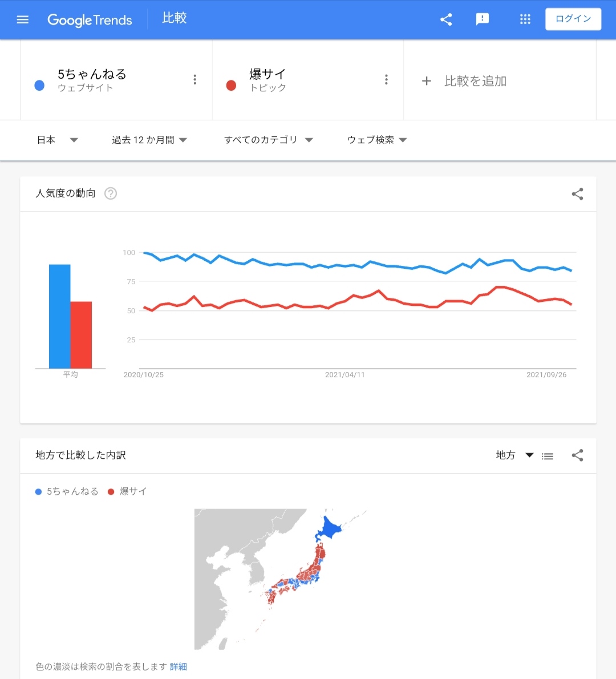Screen dimensions: 616x679
Task: Open the send feedback icon
Action: pyautogui.click(x=482, y=19)
